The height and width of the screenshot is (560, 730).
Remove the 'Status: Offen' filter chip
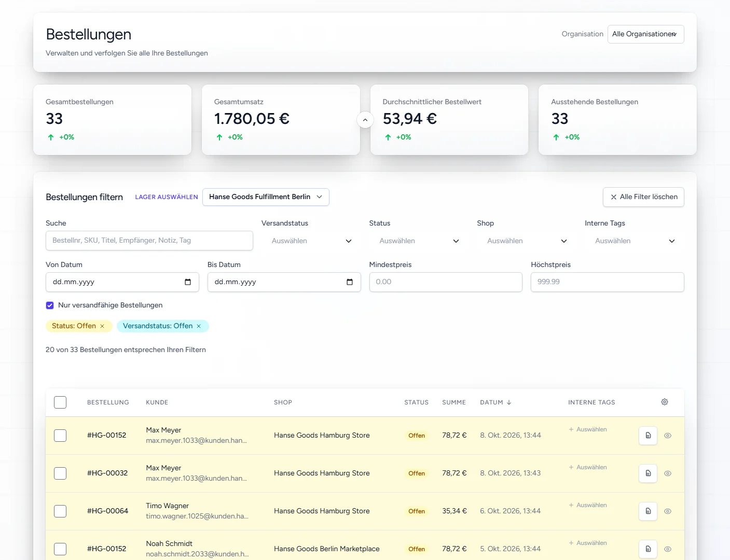[102, 326]
